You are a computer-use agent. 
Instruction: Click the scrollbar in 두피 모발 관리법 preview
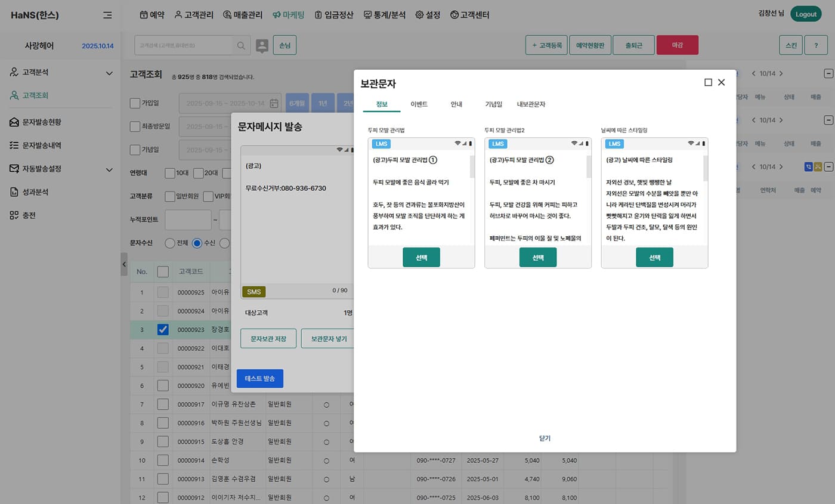pos(472,167)
